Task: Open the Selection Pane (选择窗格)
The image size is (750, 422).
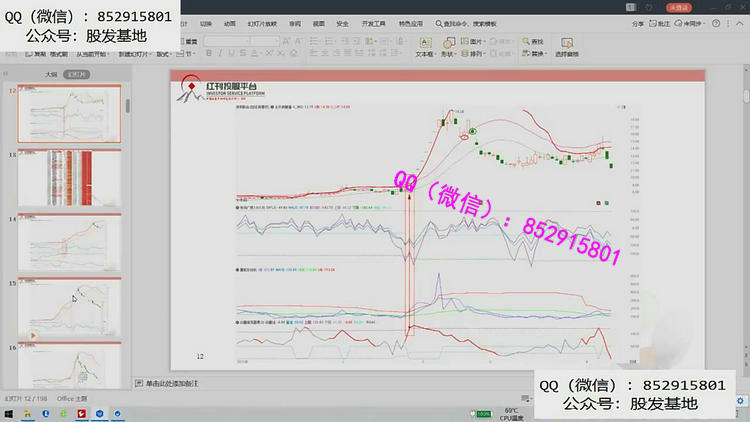Action: 567,47
